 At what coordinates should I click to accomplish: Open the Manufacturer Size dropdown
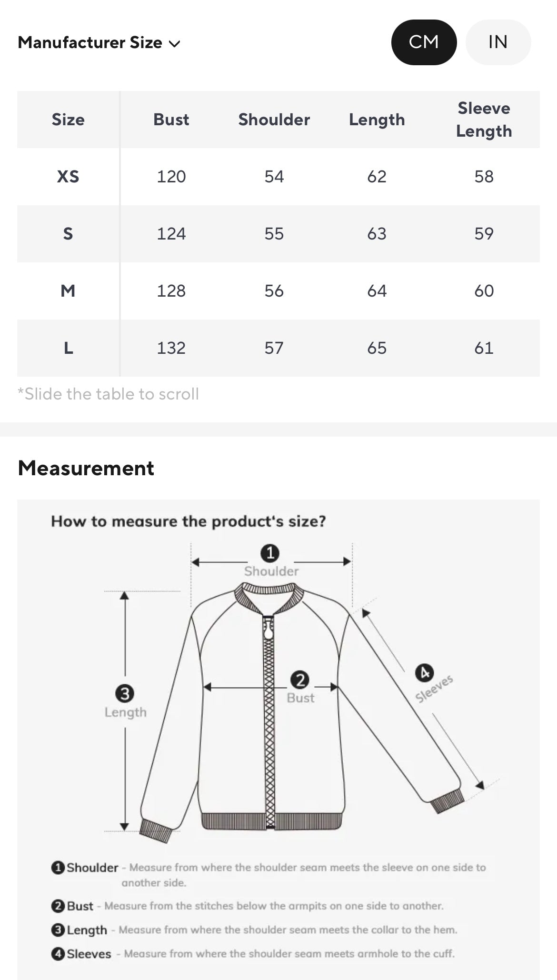pyautogui.click(x=99, y=43)
